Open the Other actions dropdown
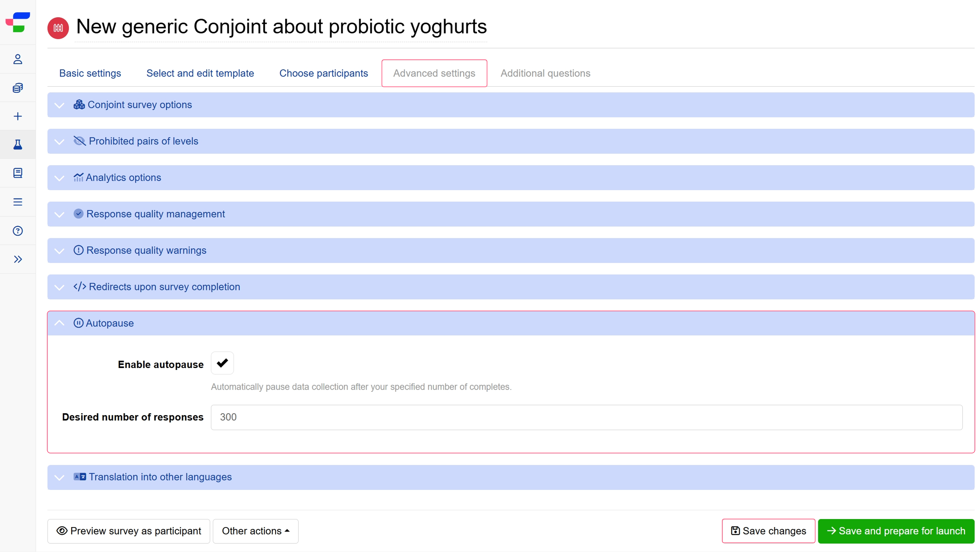The width and height of the screenshot is (980, 552). click(x=255, y=531)
